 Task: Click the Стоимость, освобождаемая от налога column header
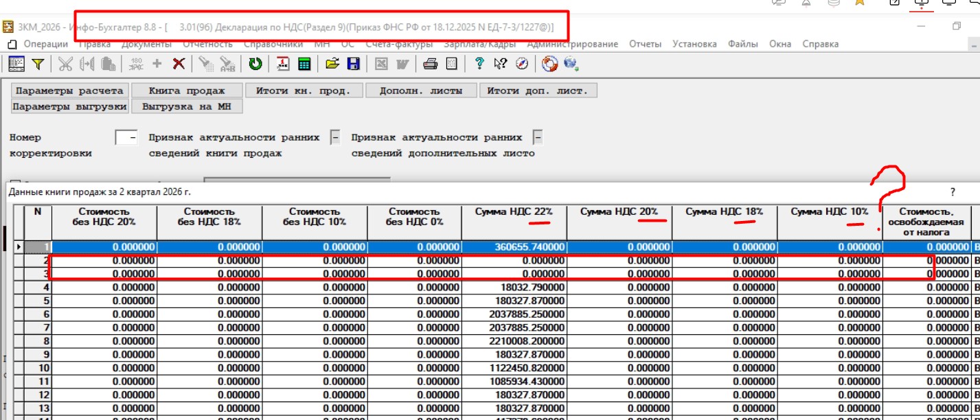926,222
